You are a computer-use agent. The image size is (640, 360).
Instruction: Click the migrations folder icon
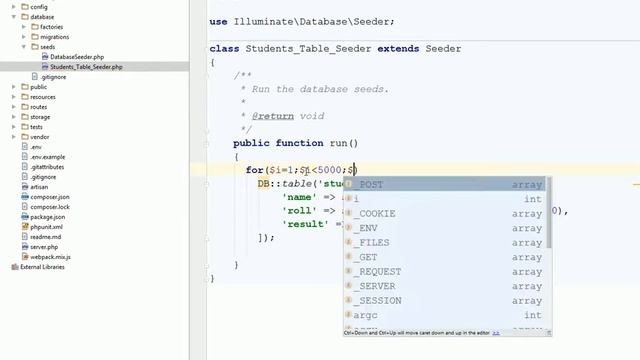point(35,37)
